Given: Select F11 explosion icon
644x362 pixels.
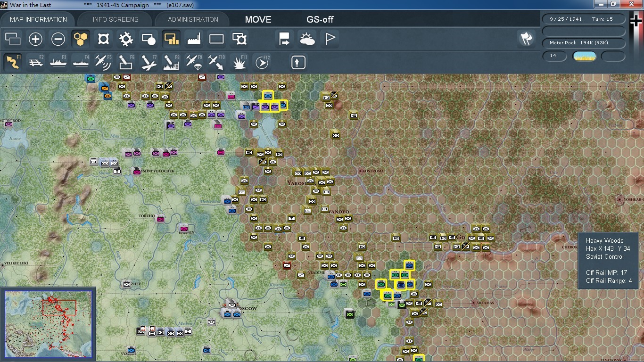Looking at the screenshot, I should click(239, 62).
